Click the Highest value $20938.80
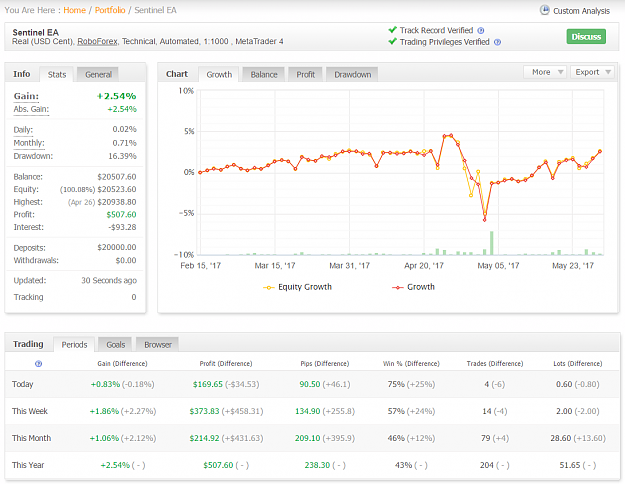 click(x=116, y=202)
